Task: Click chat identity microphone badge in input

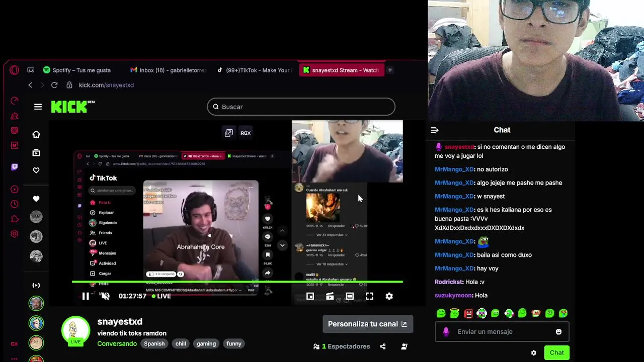Action: coord(446,332)
